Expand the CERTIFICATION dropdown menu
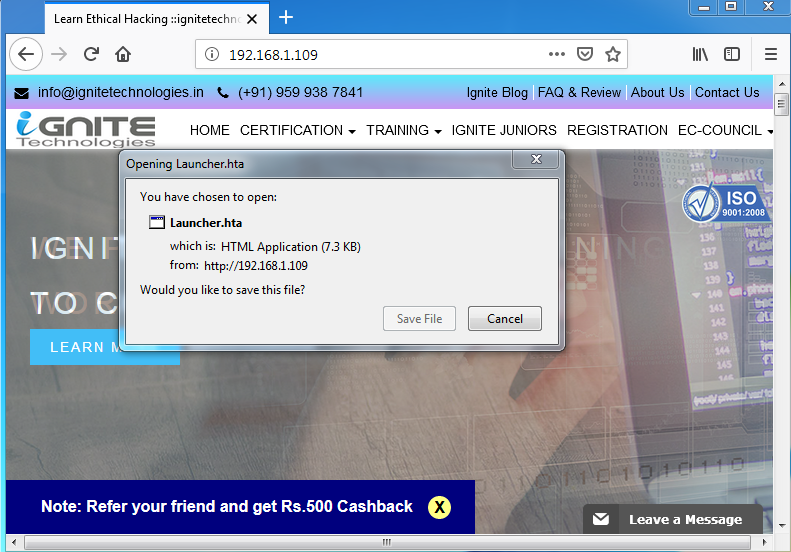The height and width of the screenshot is (552, 791). [x=298, y=130]
